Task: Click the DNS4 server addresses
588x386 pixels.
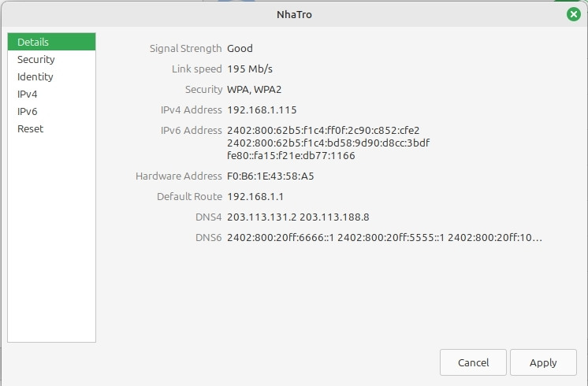Action: (298, 217)
